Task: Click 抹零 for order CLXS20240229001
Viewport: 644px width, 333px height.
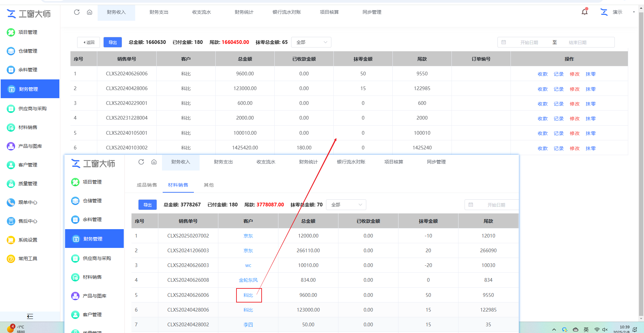Action: pos(590,104)
